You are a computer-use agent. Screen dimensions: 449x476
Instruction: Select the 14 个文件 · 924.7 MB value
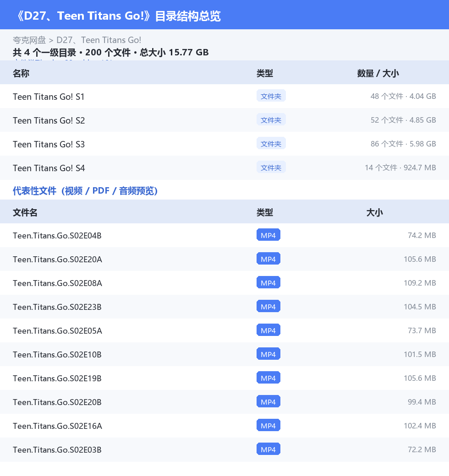(400, 168)
